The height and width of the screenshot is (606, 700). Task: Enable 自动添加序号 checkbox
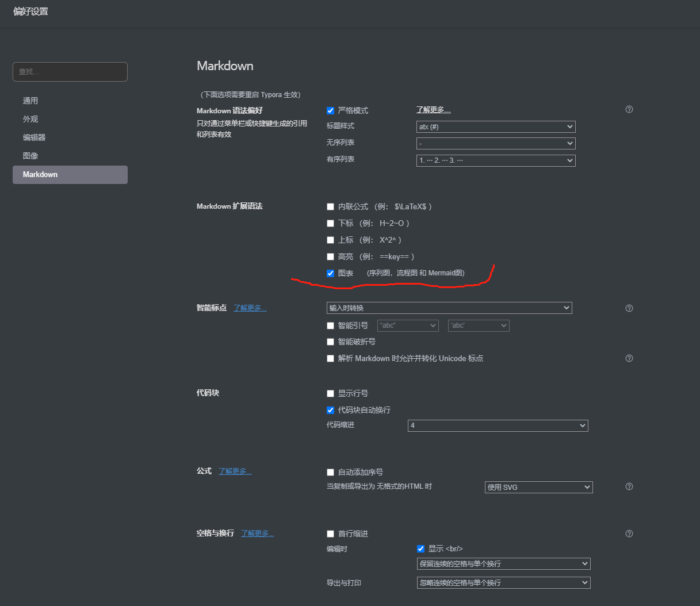click(330, 472)
